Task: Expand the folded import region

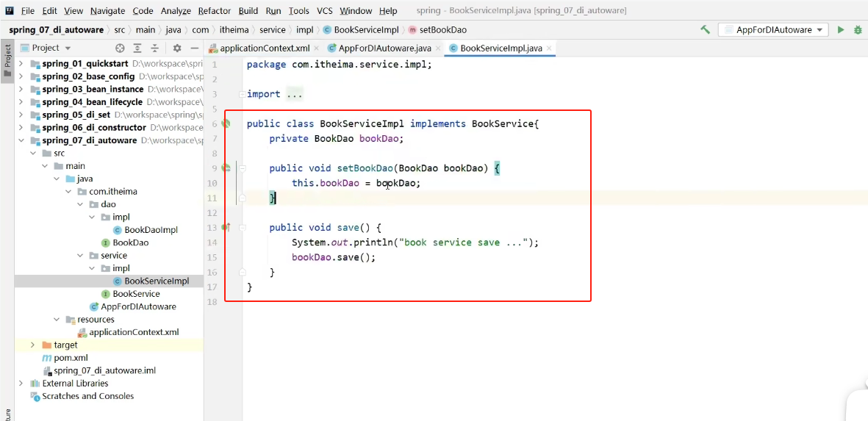Action: (x=242, y=94)
